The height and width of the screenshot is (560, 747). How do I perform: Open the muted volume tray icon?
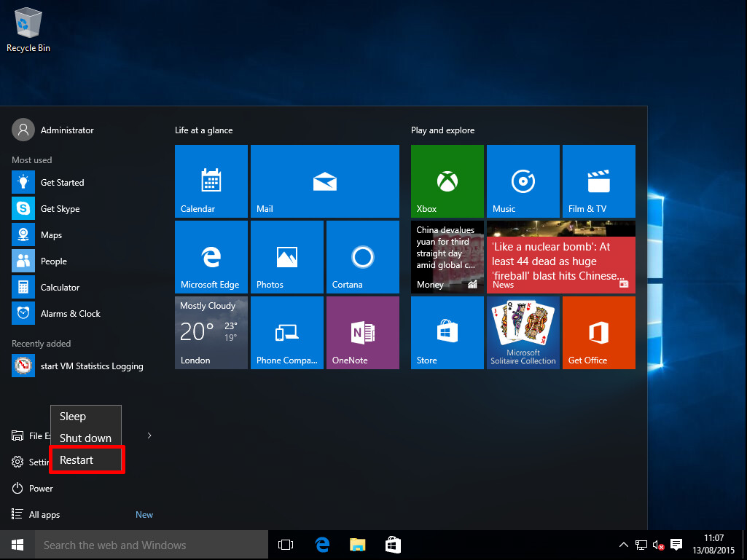click(658, 545)
